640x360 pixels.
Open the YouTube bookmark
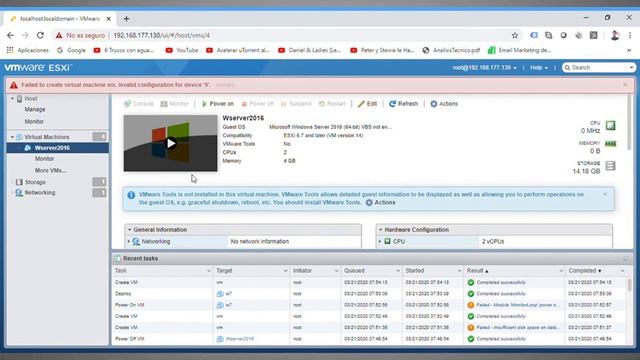[x=182, y=50]
